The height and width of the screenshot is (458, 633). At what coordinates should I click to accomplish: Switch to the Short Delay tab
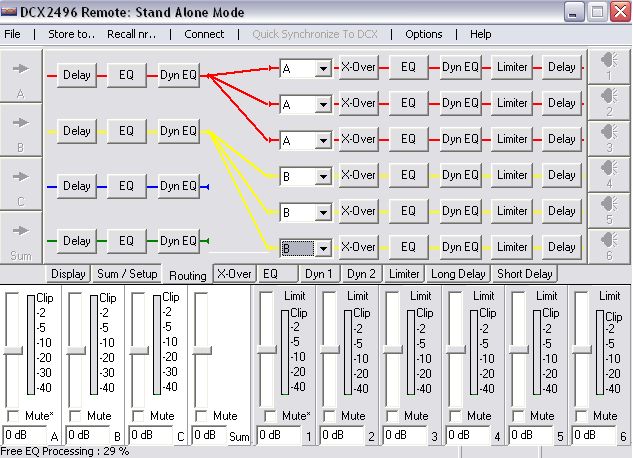(x=524, y=274)
